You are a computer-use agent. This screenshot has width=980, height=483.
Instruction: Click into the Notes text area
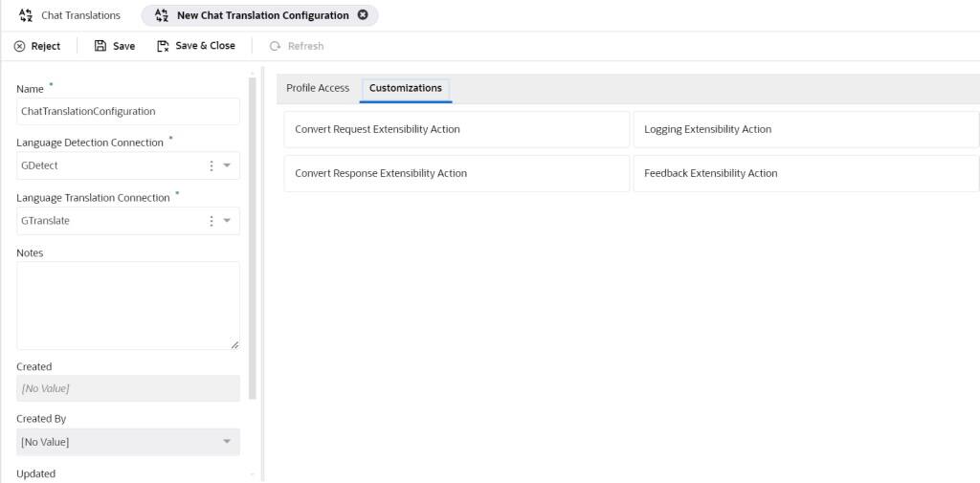point(127,305)
